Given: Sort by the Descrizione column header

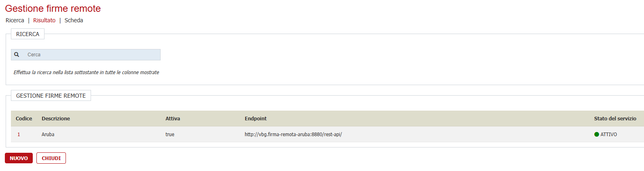Looking at the screenshot, I should click(56, 119).
